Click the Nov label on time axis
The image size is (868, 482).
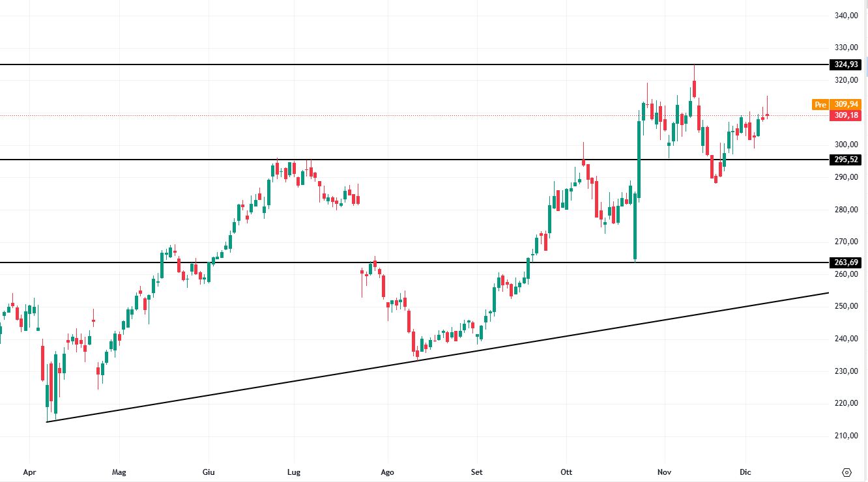coord(664,472)
